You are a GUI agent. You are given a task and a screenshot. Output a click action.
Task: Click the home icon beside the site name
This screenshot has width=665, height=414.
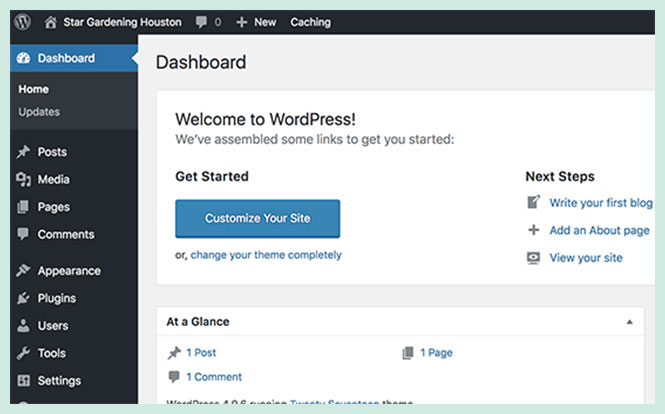click(x=50, y=22)
